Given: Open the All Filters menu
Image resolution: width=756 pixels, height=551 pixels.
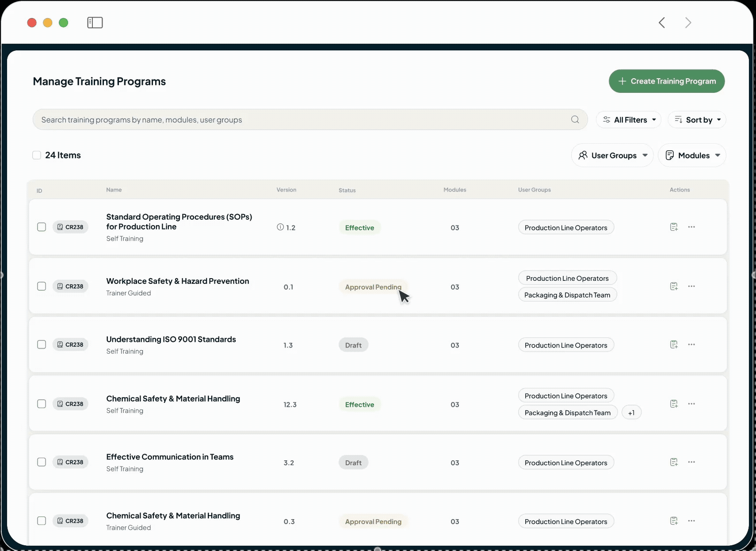Looking at the screenshot, I should [x=629, y=119].
